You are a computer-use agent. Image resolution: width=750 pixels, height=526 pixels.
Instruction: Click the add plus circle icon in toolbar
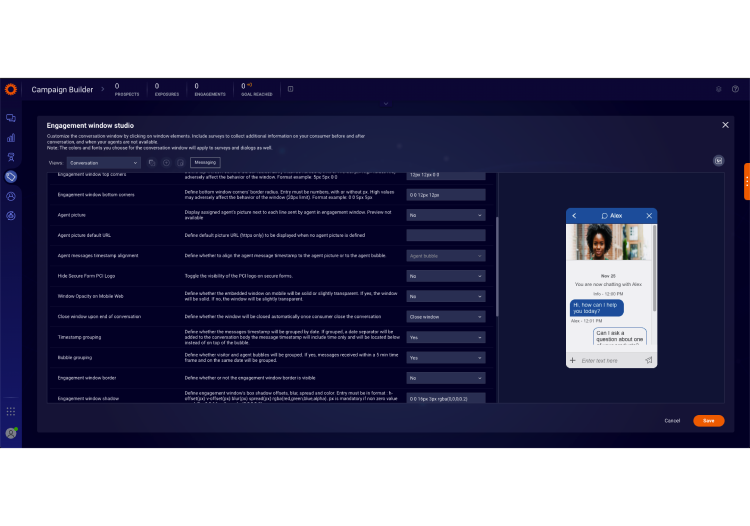(x=166, y=163)
